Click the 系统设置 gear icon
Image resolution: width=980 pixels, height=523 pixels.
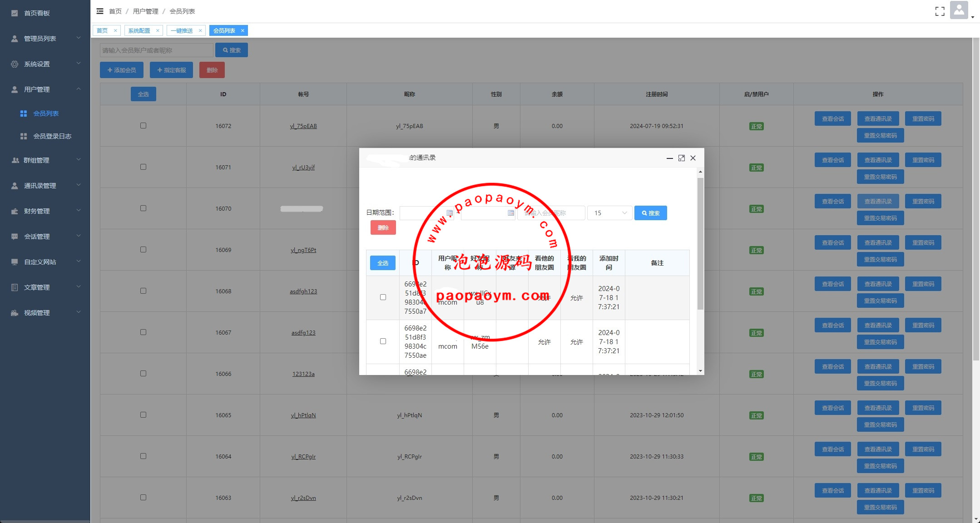[15, 64]
